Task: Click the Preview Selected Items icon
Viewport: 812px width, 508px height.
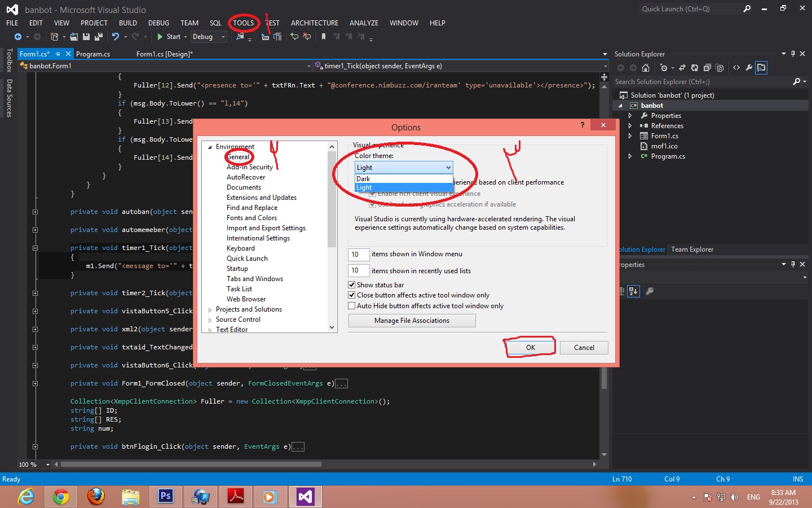Action: pyautogui.click(x=761, y=68)
